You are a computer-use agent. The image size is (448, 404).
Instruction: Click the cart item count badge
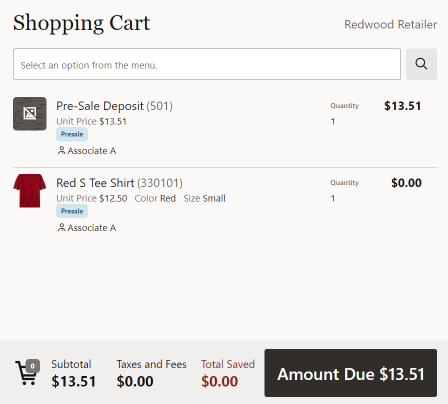pos(33,366)
